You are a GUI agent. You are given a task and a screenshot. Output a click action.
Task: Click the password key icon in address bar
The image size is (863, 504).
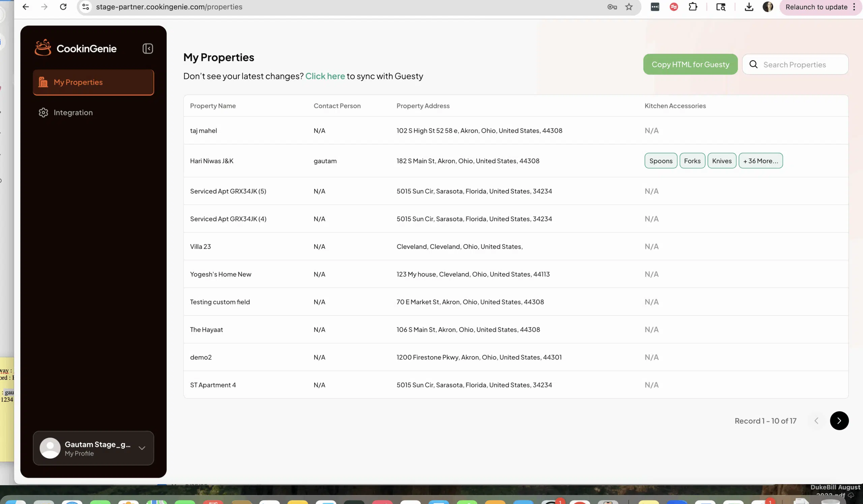coord(612,7)
